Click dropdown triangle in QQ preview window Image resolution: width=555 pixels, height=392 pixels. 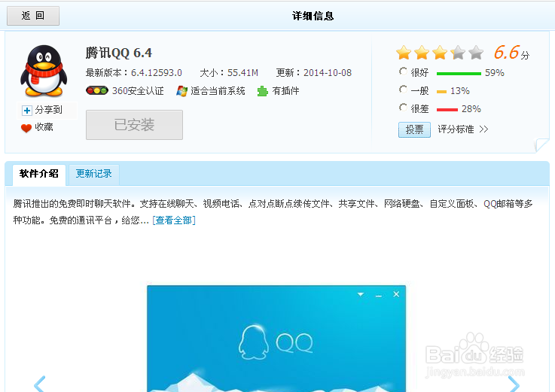tap(361, 294)
